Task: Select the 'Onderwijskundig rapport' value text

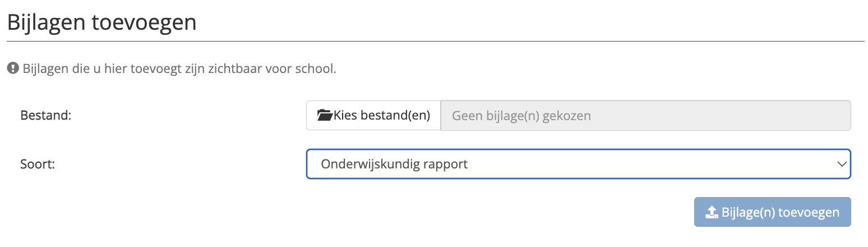Action: (x=394, y=164)
